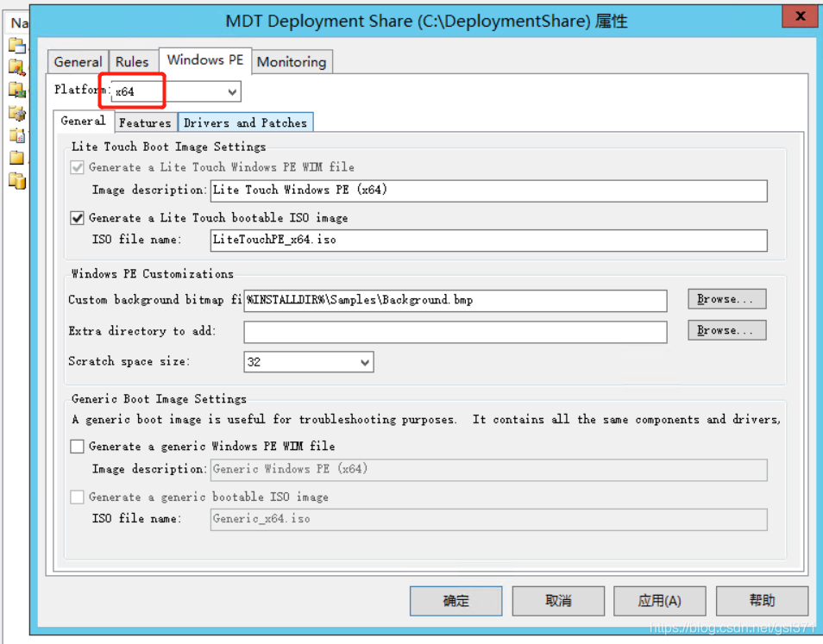Edit the Lite Touch Image description field
The width and height of the screenshot is (823, 644).
(488, 191)
